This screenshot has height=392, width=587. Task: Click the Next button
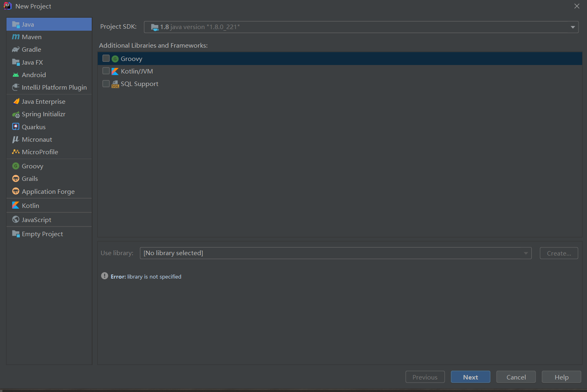tap(471, 377)
